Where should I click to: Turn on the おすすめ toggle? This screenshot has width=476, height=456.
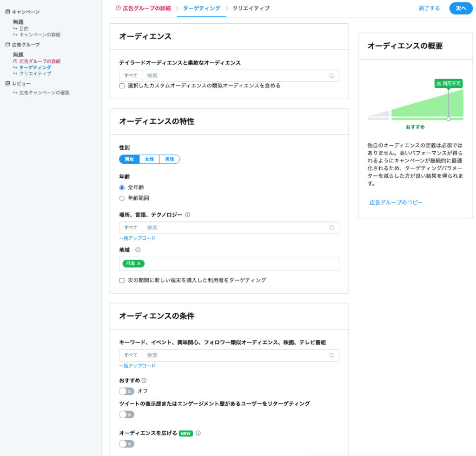tap(126, 391)
